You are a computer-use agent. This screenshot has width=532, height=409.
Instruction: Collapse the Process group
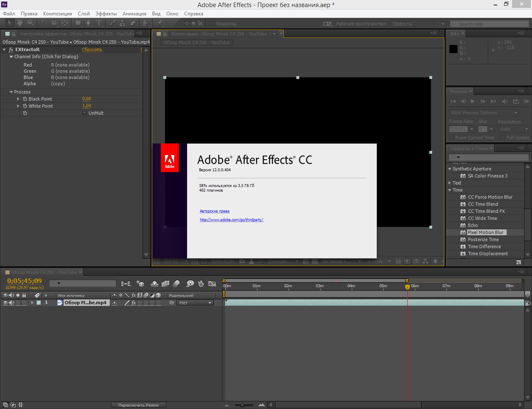click(11, 92)
